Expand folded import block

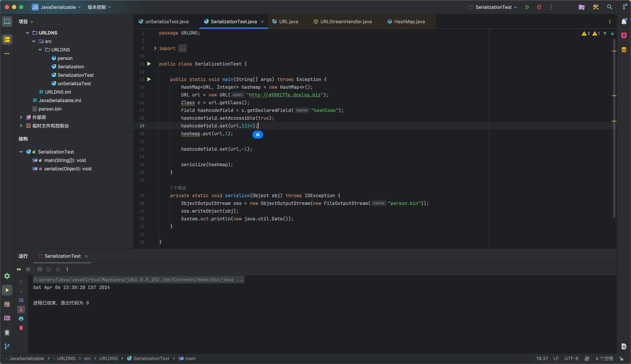155,48
